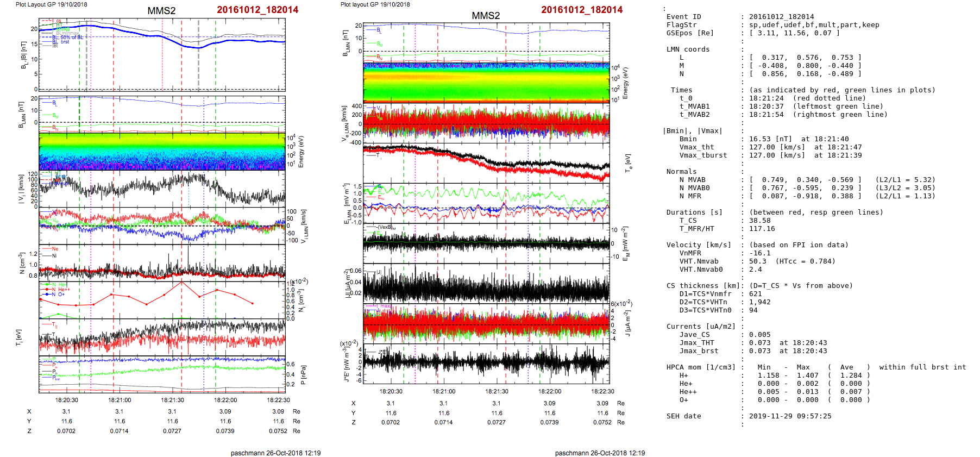Click the red 20161012_182014 title on the right plot
This screenshot has height=457, width=980.
pyautogui.click(x=581, y=10)
